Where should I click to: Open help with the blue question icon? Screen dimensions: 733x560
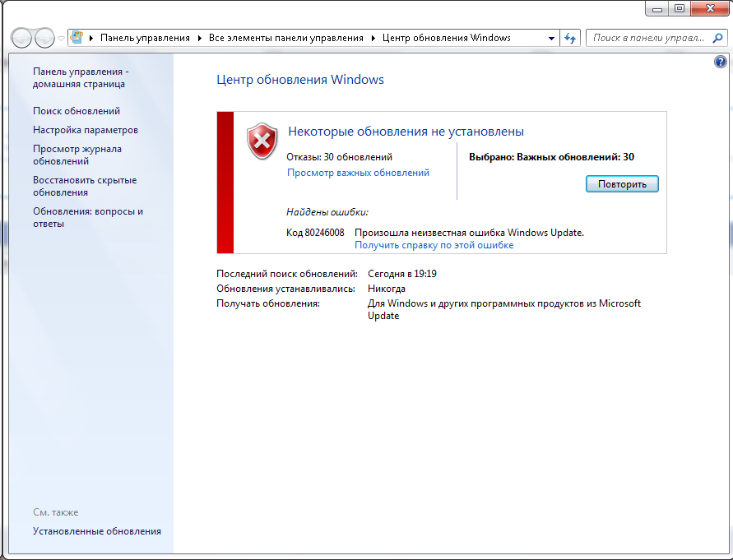pos(721,62)
